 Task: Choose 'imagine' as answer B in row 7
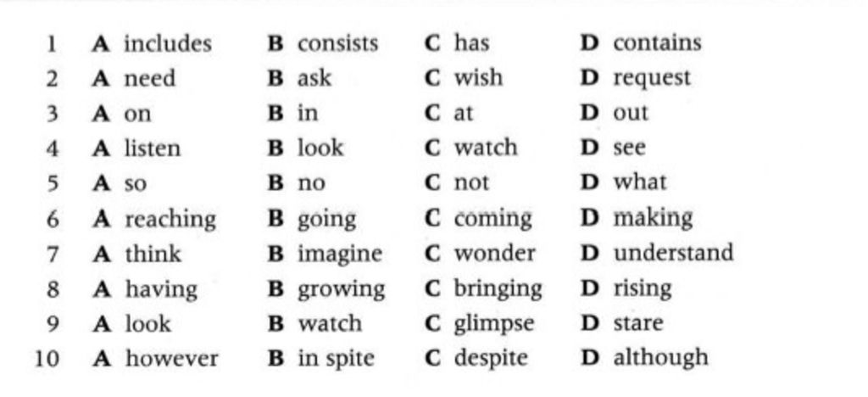pos(339,254)
